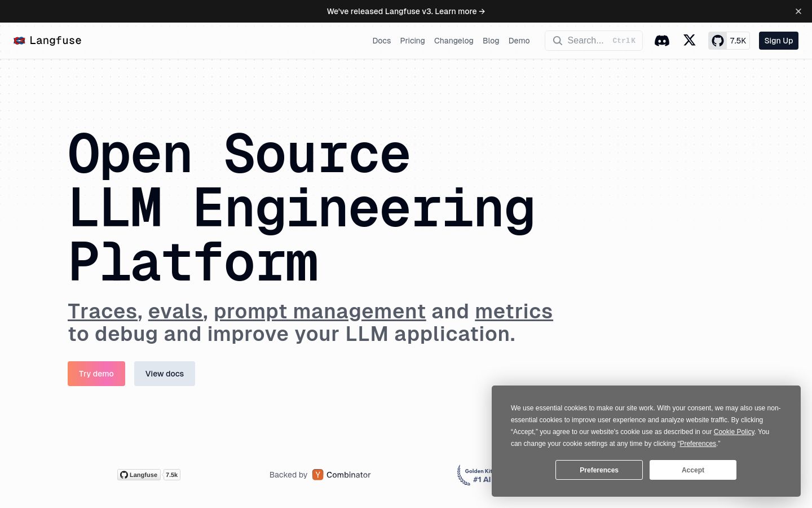
Task: Click the 'Backed by' text
Action: [288, 475]
